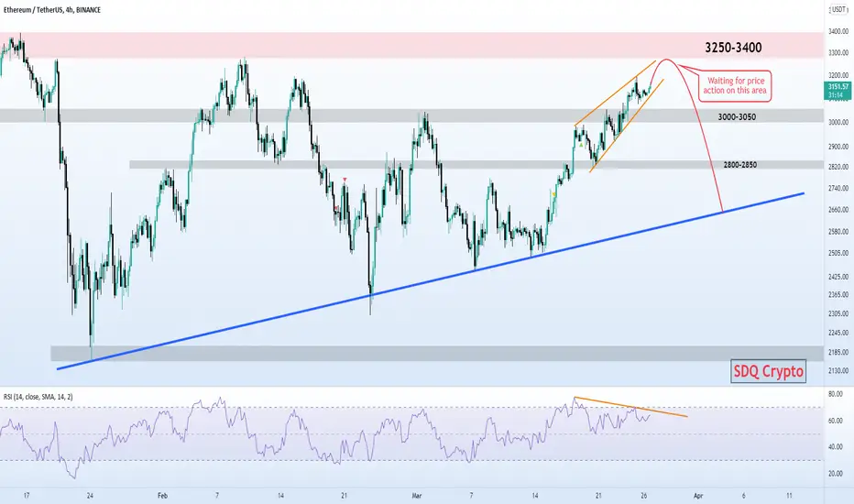The height and width of the screenshot is (504, 854).
Task: Click the 26 date label on time axis
Action: (x=644, y=496)
